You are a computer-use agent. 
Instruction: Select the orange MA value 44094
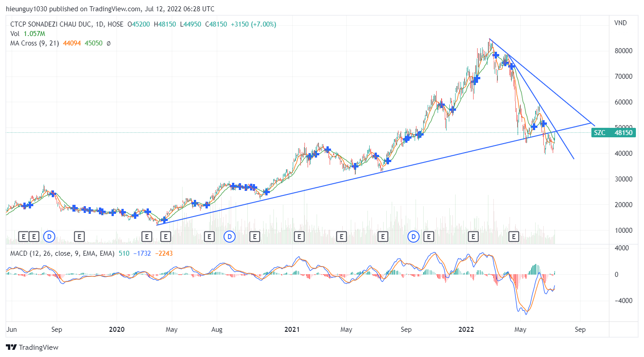pyautogui.click(x=72, y=43)
